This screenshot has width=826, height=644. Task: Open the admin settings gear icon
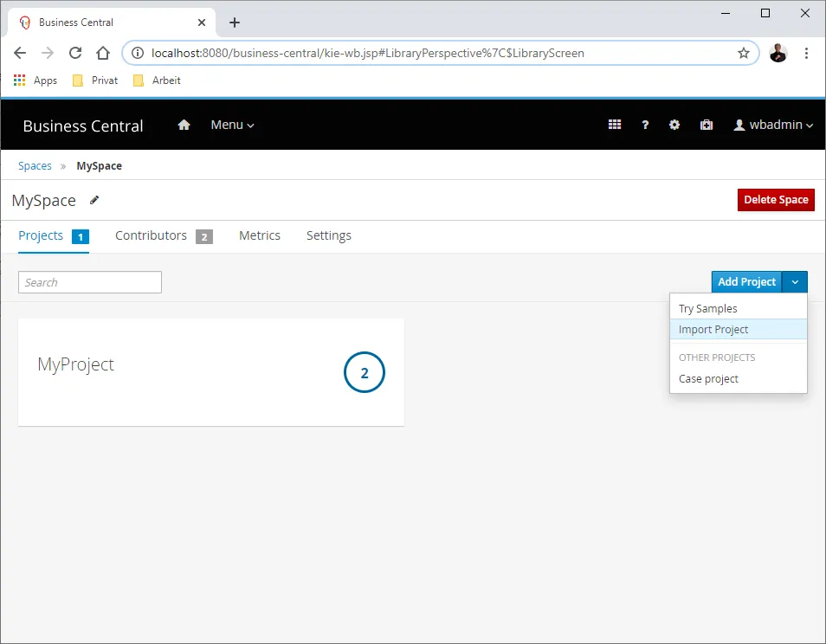[x=674, y=125]
